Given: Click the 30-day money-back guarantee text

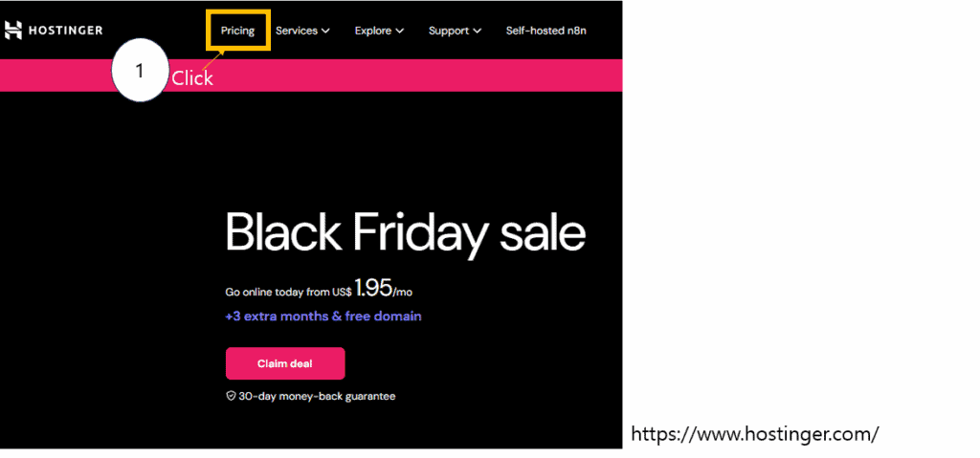Looking at the screenshot, I should 317,396.
